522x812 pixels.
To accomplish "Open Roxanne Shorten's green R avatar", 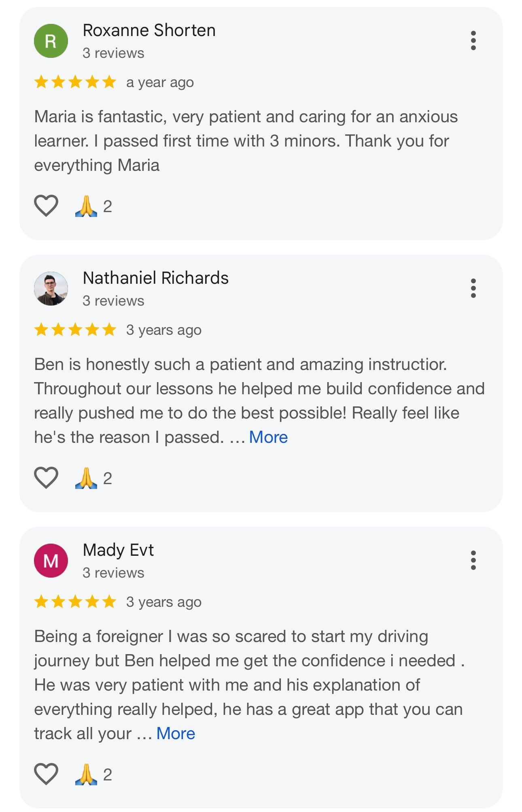I will point(51,41).
